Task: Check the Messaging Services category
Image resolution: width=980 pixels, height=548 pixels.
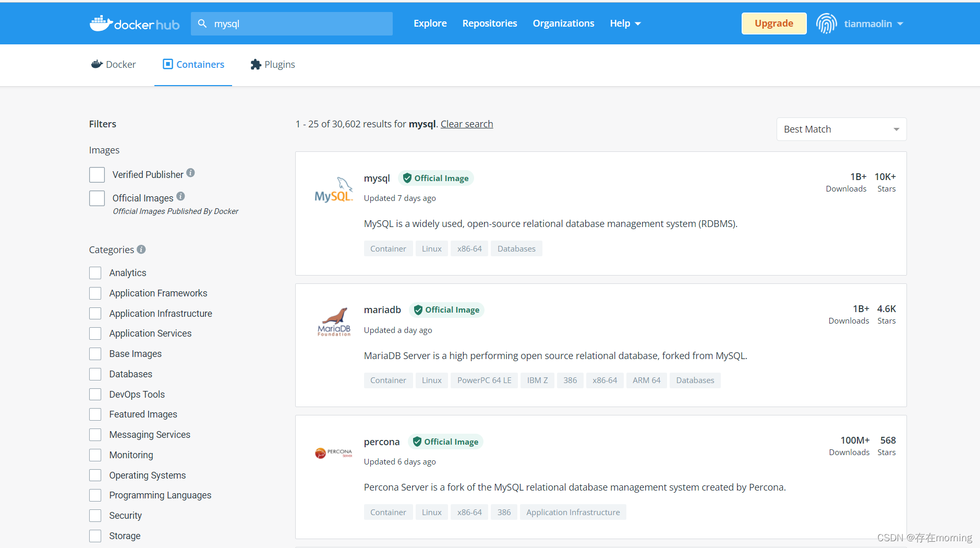Action: click(95, 435)
